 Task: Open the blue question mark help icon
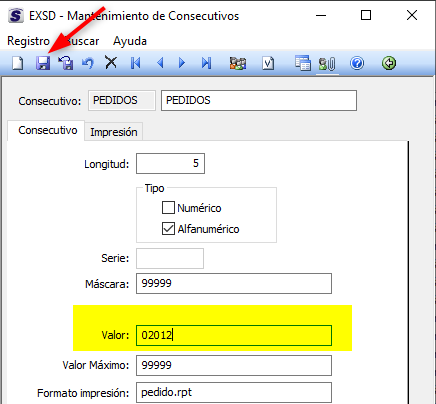coord(357,63)
